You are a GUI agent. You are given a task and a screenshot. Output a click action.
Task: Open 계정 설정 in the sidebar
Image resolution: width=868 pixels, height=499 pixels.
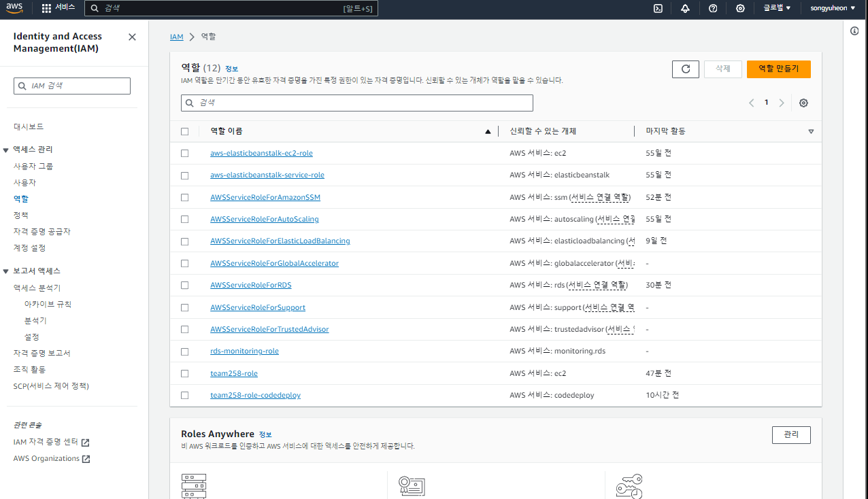pos(30,247)
